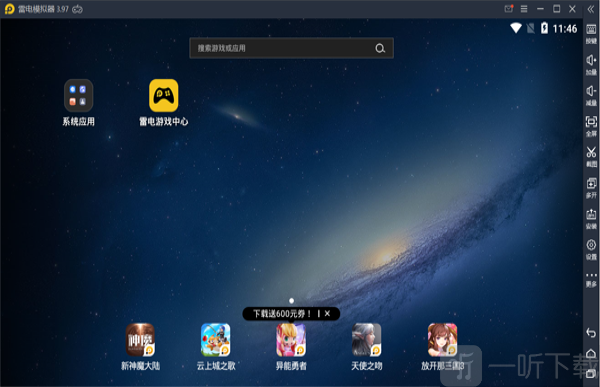Screen dimensions: 600x387
Task: Open the keyboard mapping sidebar tool
Action: coord(591,33)
